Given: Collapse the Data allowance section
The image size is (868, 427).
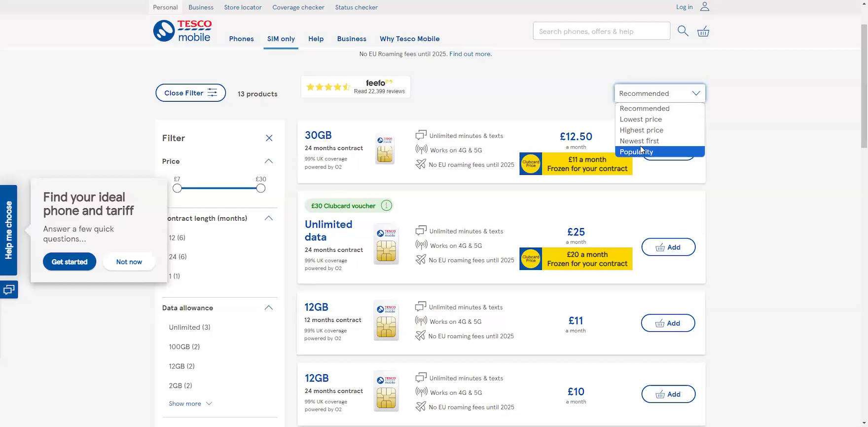Looking at the screenshot, I should click(268, 308).
